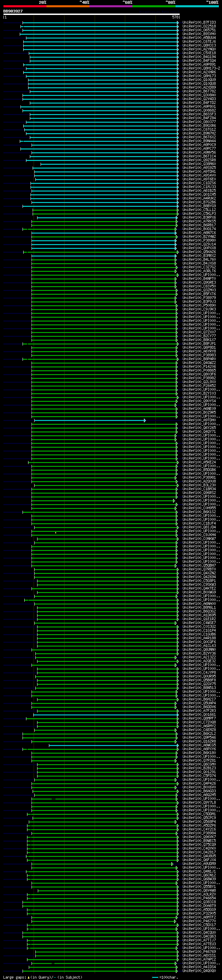This screenshot has height=980, width=222.
Task: Select the UniRef100_Q4KTE2 label
Action: coord(199,588)
